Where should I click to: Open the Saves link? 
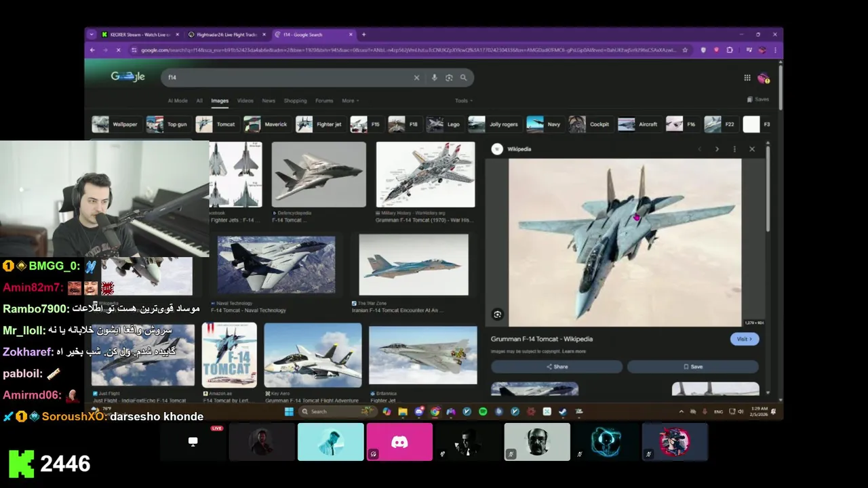(758, 100)
